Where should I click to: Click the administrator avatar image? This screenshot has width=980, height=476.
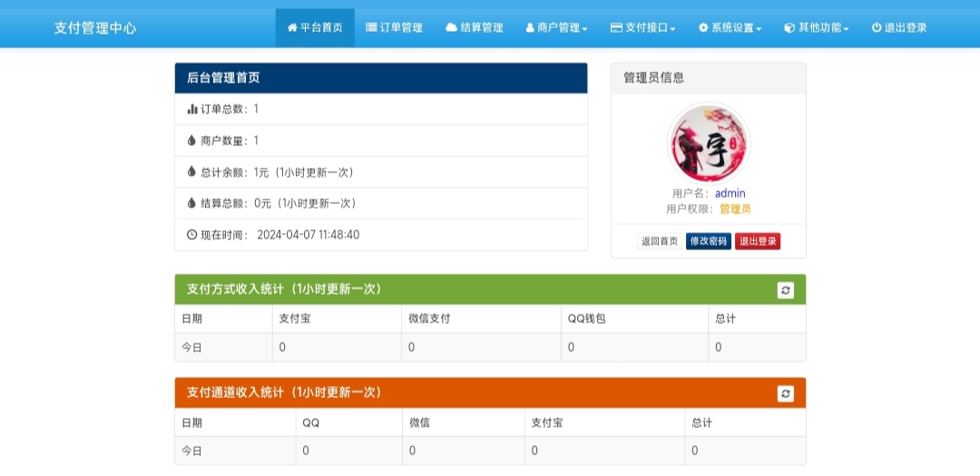(x=709, y=143)
